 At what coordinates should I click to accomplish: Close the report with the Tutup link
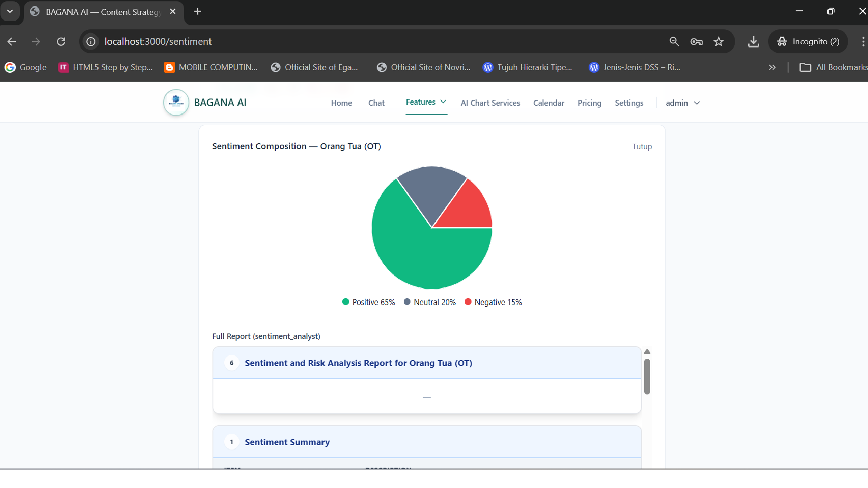(x=642, y=146)
